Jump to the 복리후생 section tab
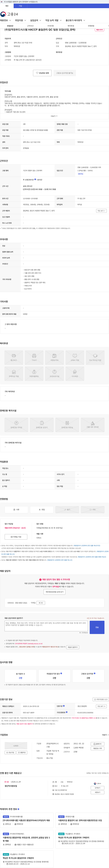This screenshot has width=109, height=868. [71, 26]
